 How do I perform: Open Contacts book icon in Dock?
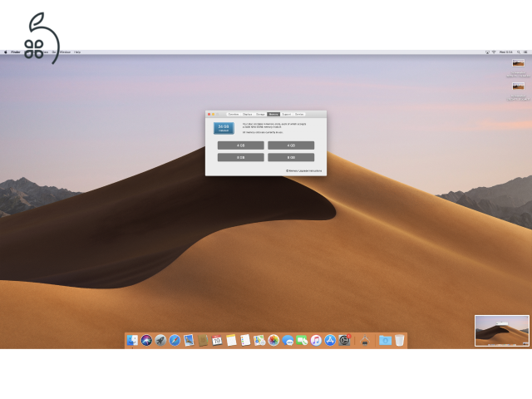pos(203,340)
